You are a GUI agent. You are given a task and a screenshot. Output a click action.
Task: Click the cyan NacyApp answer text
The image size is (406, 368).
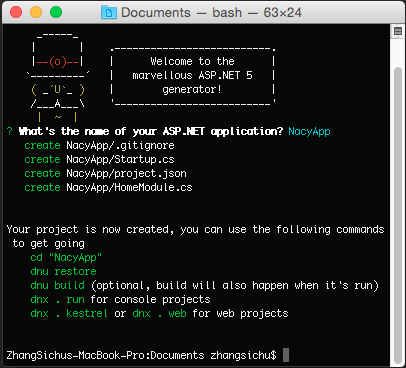(309, 131)
